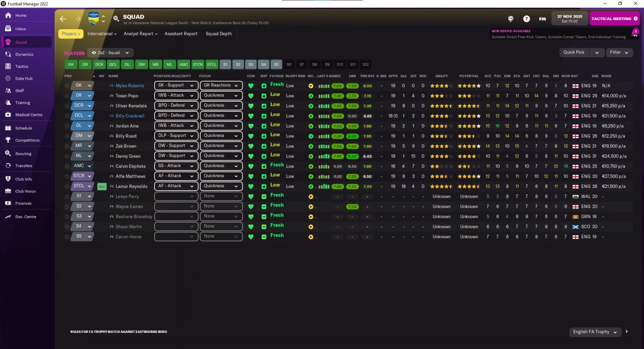Toggle the pick circle for Lewys Parry
644x349 pixels.
[67, 196]
